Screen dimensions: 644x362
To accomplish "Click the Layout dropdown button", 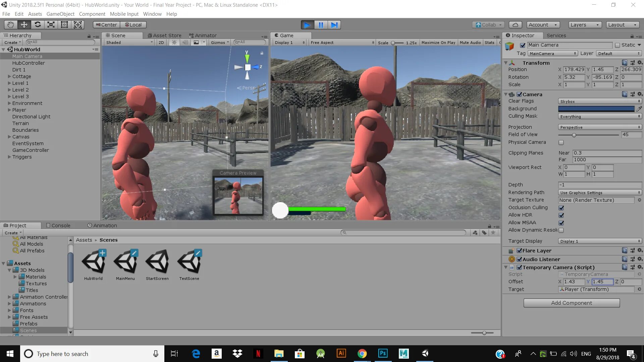I will pyautogui.click(x=622, y=24).
